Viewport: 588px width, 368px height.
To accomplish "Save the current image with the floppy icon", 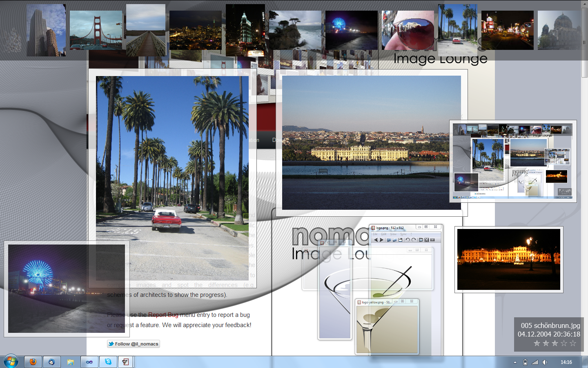I will [401, 240].
